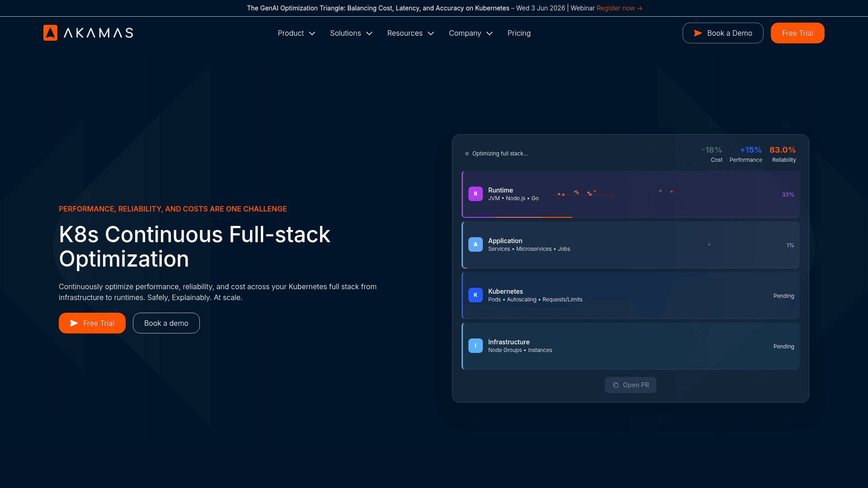Image resolution: width=868 pixels, height=488 pixels.
Task: Click the Infrastructure Pending status
Action: coord(784,347)
